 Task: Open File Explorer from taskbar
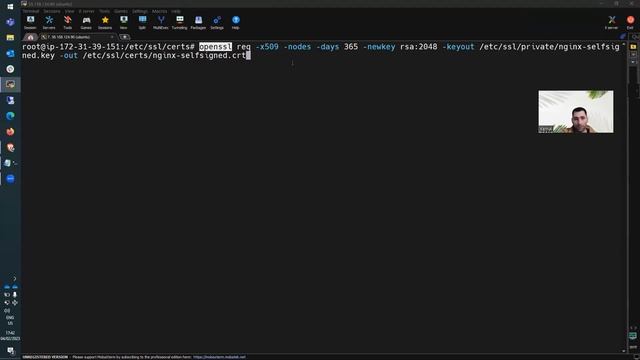click(11, 38)
